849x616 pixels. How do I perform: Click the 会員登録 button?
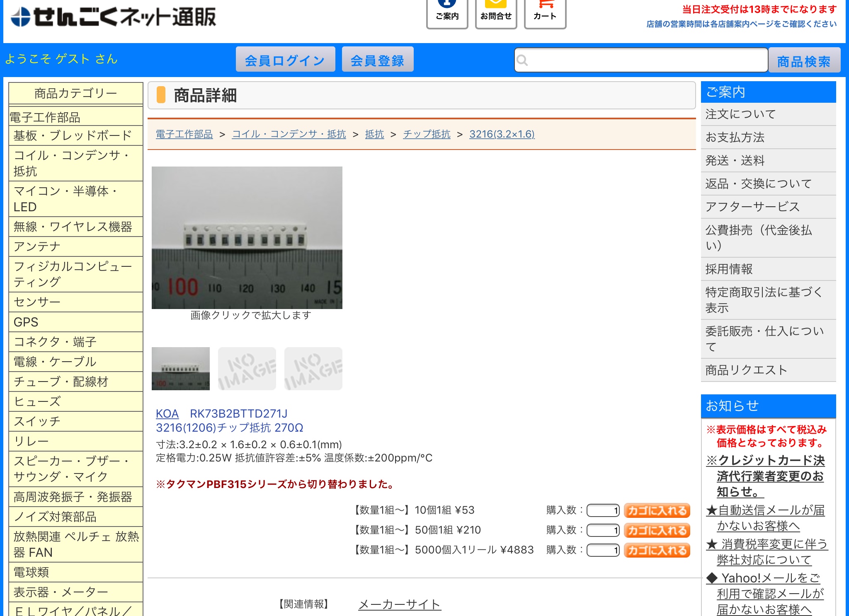(378, 59)
